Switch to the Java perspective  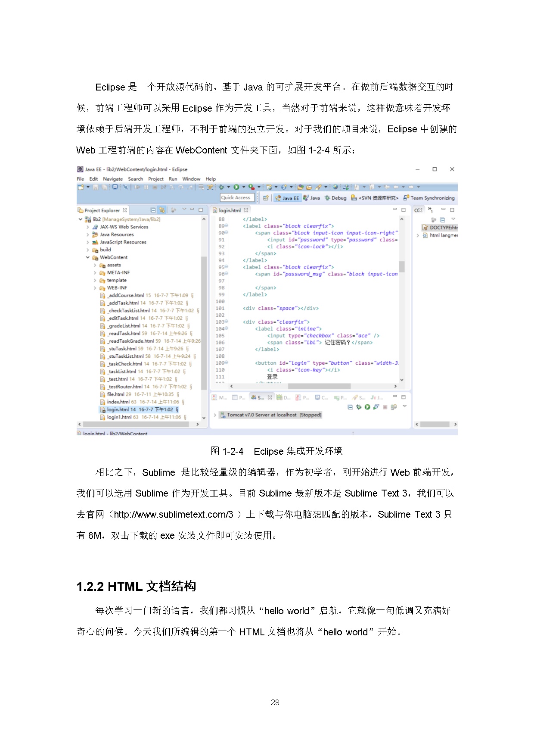point(311,198)
